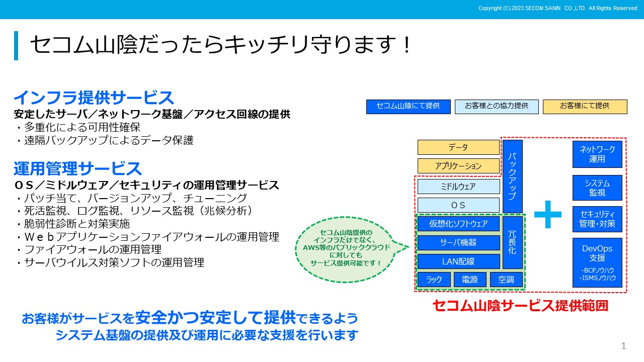Image resolution: width=644 pixels, height=362 pixels.
Task: Select the ＯＳ layer box
Action: click(x=458, y=205)
